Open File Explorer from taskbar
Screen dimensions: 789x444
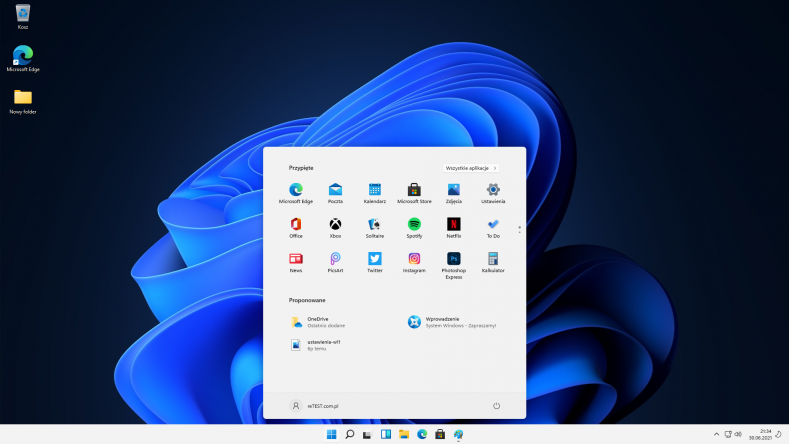[x=404, y=434]
